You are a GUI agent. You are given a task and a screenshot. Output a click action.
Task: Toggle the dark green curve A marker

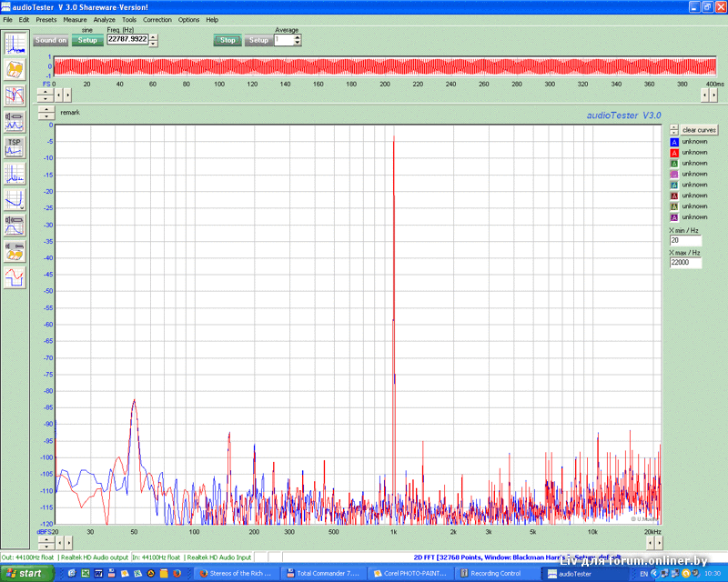pos(674,163)
